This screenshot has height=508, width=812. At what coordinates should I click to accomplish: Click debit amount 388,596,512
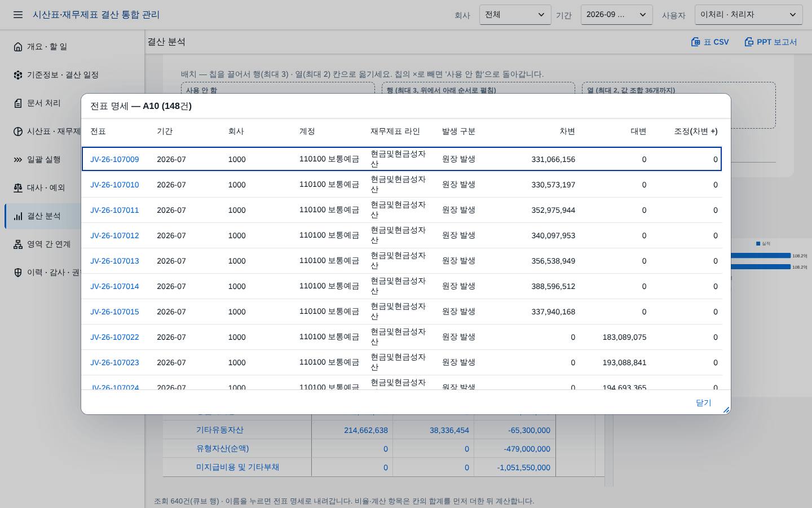[x=553, y=286]
